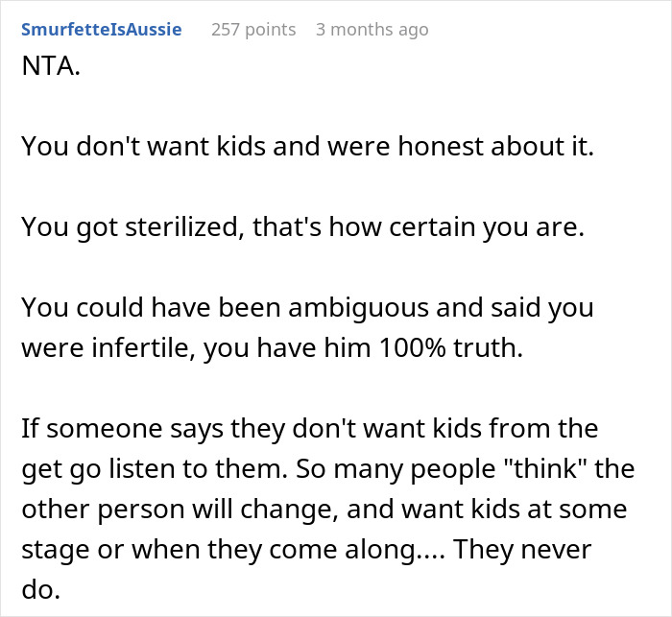Open SmurfetteIsAussie user profile link
Viewport: 672px width, 617px height.
point(102,30)
